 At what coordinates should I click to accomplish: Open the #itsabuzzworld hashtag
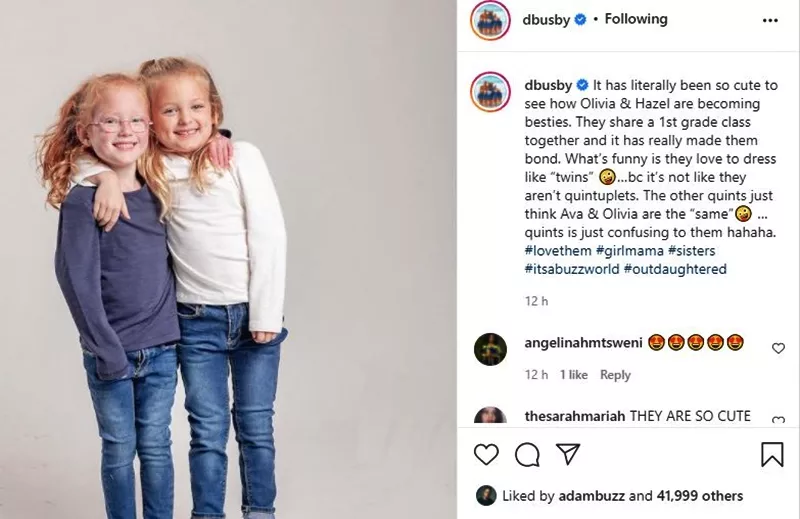point(572,269)
